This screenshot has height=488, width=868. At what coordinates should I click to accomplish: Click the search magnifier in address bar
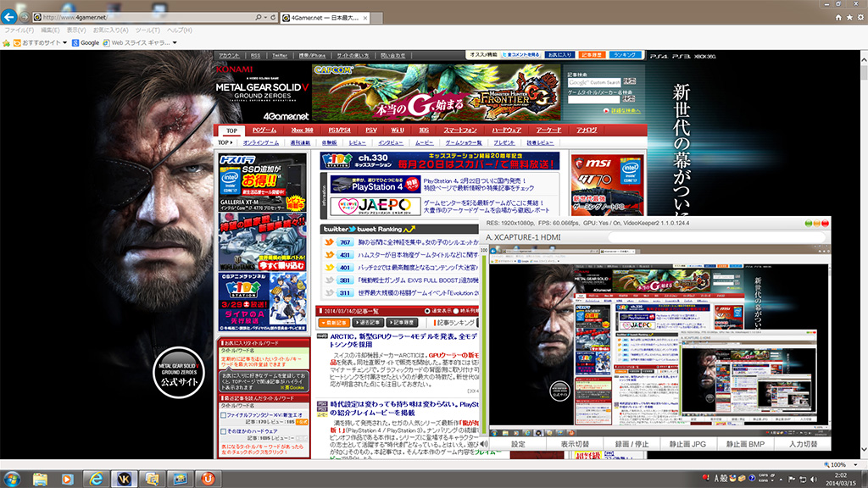258,17
